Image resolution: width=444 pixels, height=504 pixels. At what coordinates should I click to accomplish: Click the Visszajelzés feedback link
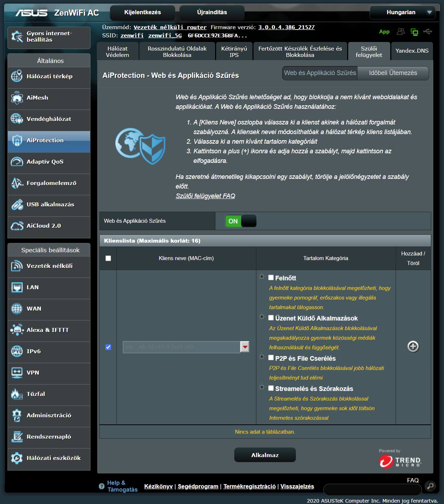click(297, 486)
